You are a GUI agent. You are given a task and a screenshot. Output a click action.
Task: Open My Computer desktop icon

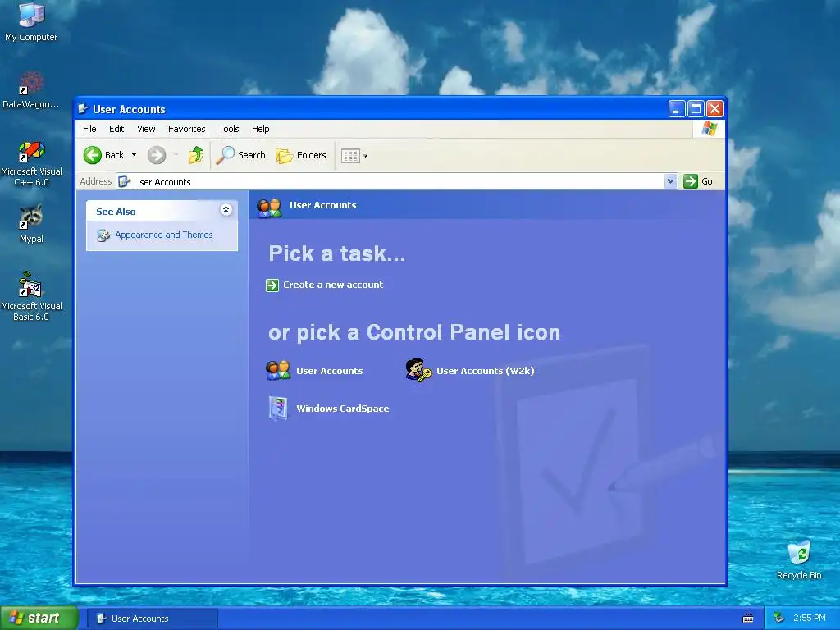tap(31, 21)
